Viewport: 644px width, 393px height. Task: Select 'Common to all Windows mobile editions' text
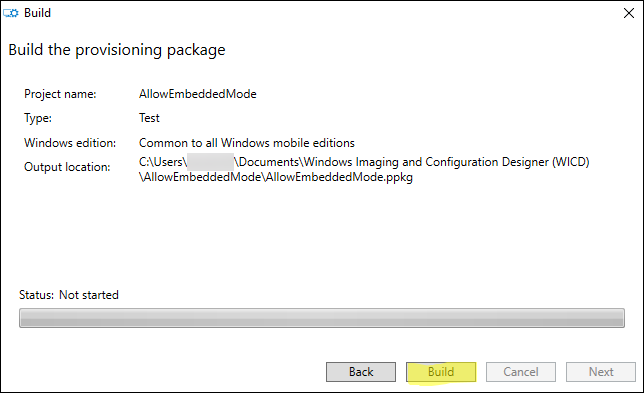(246, 143)
